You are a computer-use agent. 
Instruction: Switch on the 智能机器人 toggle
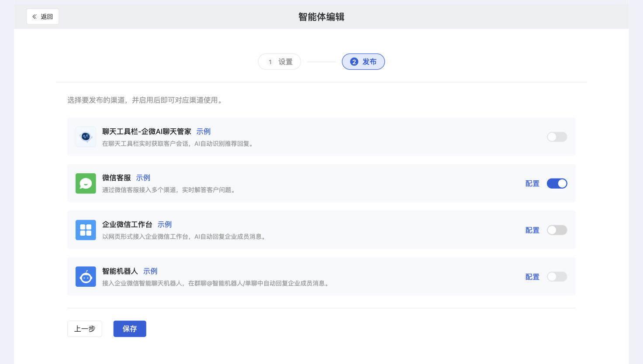point(557,277)
